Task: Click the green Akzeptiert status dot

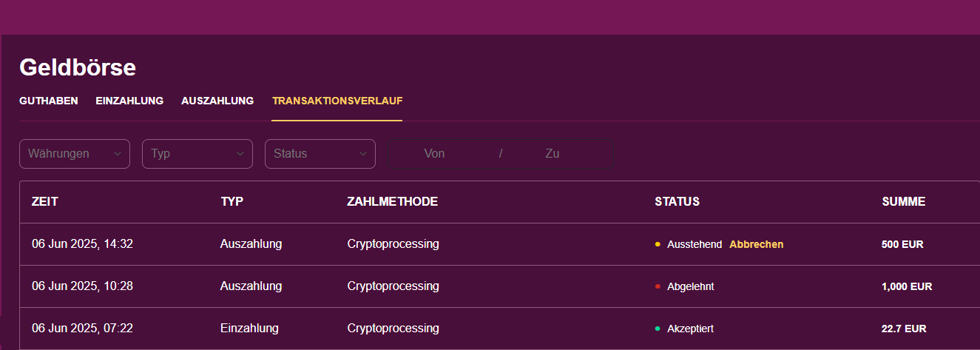Action: pyautogui.click(x=658, y=329)
